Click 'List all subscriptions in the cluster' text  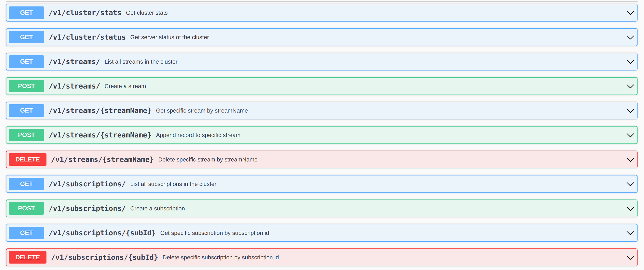coord(173,184)
